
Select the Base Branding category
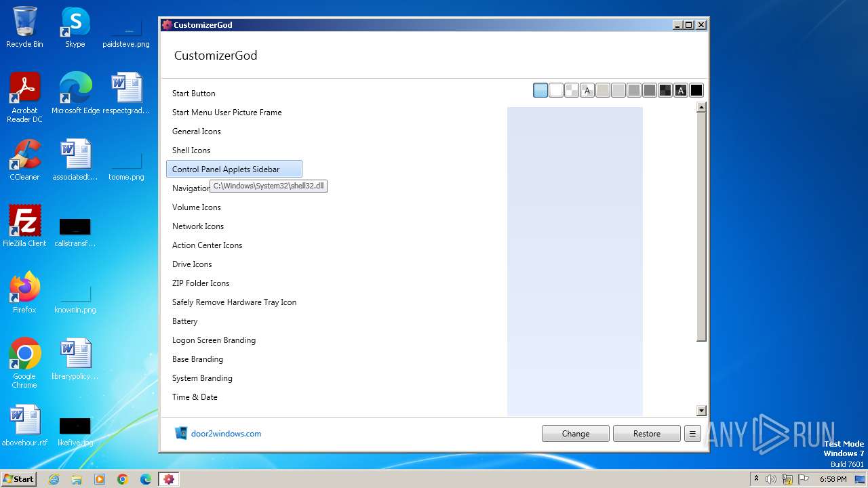(234, 359)
